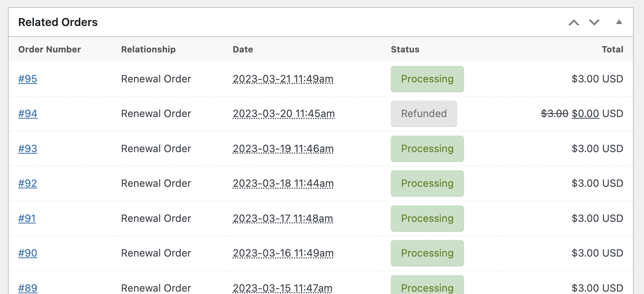The image size is (644, 294).
Task: Click the Order Number column header
Action: click(49, 49)
